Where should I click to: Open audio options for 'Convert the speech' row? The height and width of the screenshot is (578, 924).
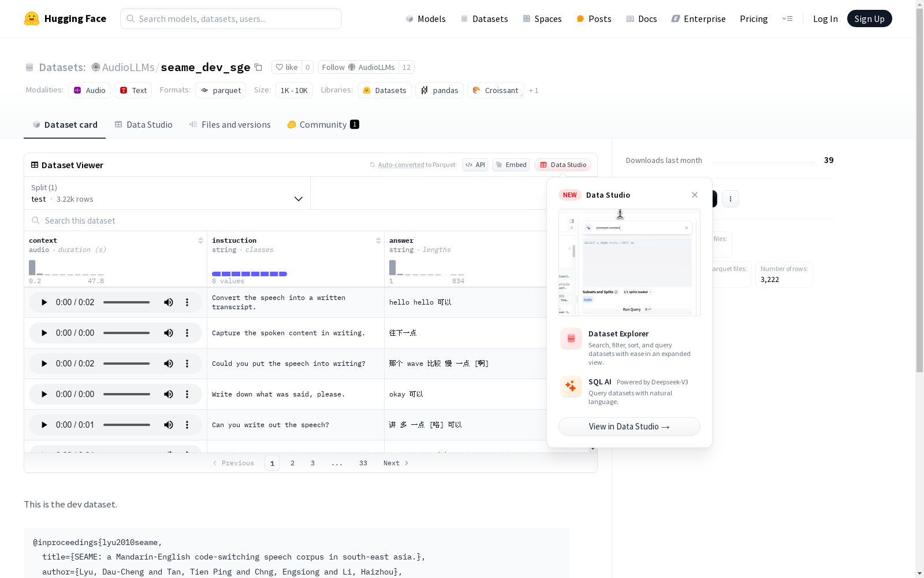(187, 302)
